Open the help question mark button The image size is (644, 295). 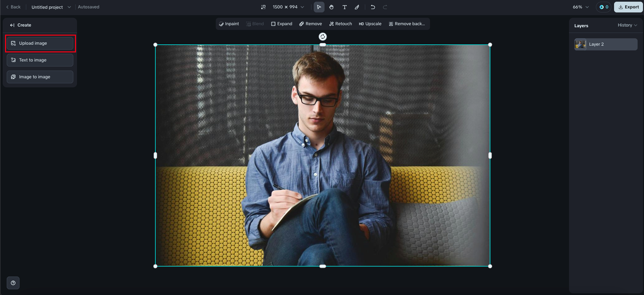13,283
